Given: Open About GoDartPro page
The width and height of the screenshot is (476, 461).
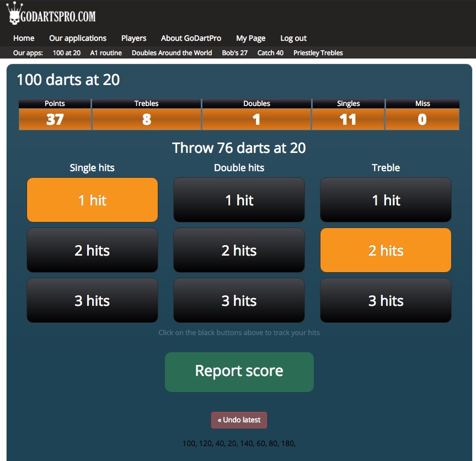Looking at the screenshot, I should [191, 38].
